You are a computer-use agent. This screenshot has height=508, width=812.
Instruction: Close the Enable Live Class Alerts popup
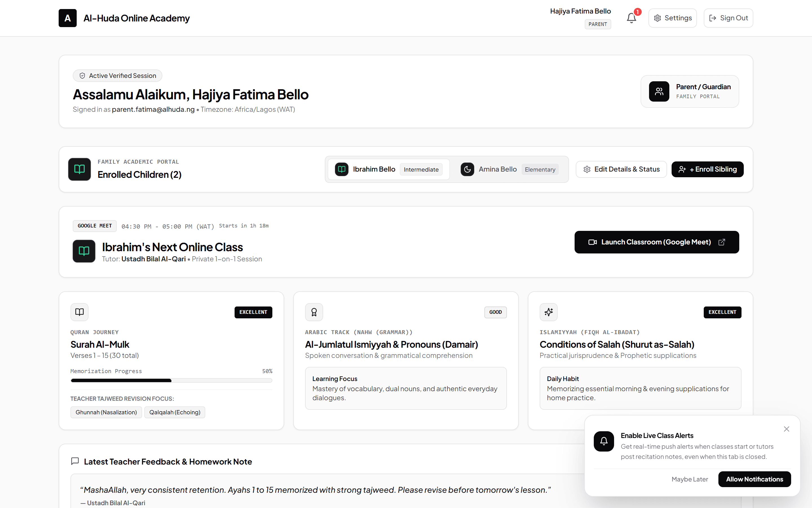point(787,429)
